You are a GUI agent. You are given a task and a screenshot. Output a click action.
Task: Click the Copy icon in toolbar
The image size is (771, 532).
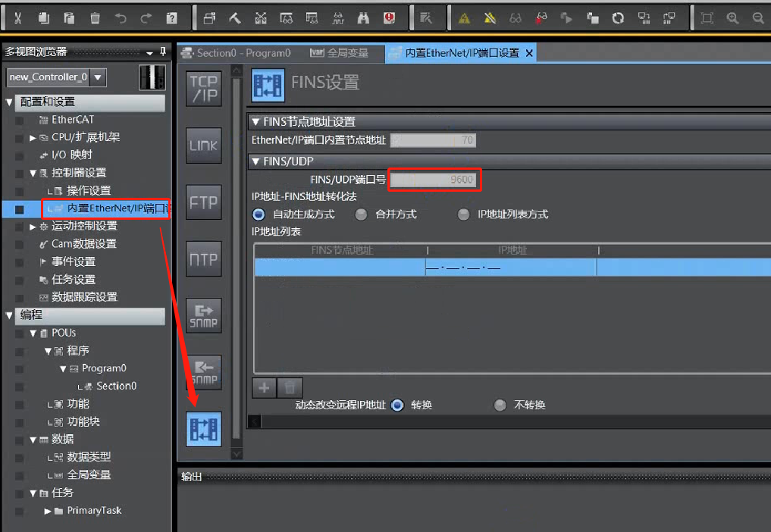coord(44,19)
